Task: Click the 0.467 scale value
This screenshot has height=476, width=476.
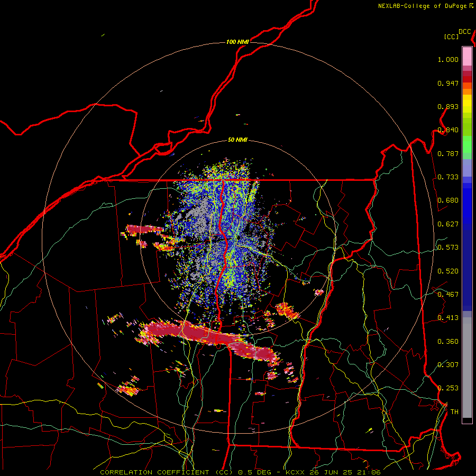Action: point(448,295)
